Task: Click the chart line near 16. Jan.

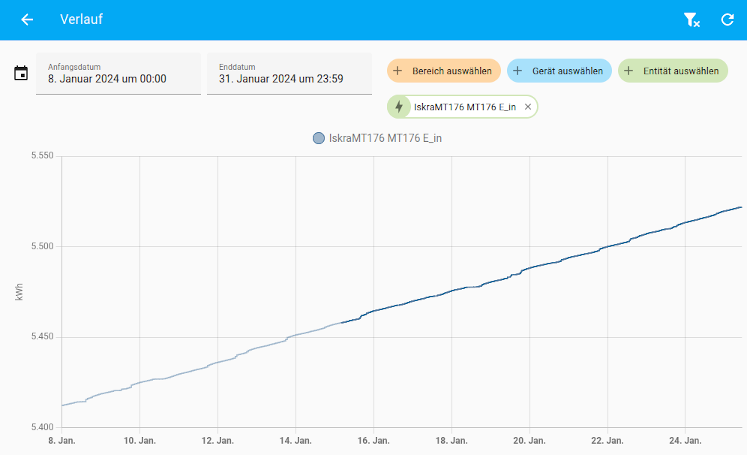Action: point(373,312)
